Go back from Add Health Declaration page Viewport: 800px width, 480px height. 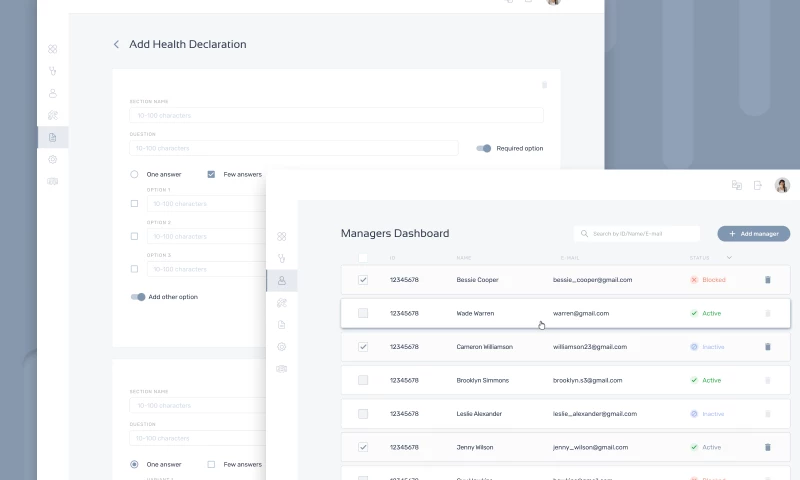click(116, 44)
